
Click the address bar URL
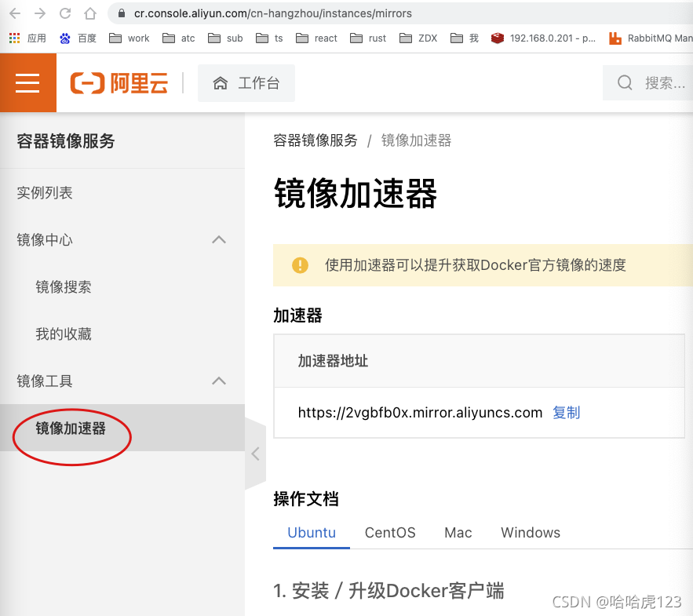coord(272,13)
